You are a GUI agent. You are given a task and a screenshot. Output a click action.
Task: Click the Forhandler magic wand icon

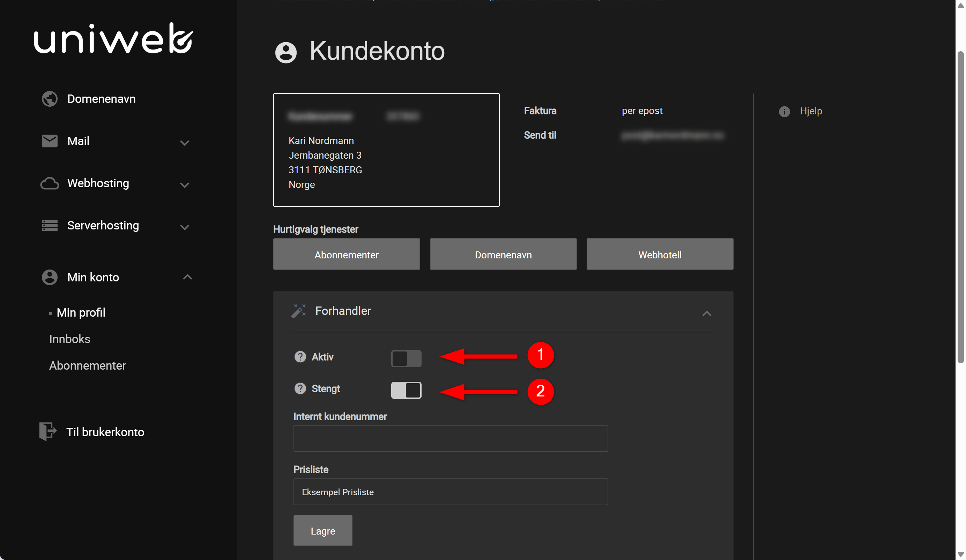pyautogui.click(x=298, y=311)
